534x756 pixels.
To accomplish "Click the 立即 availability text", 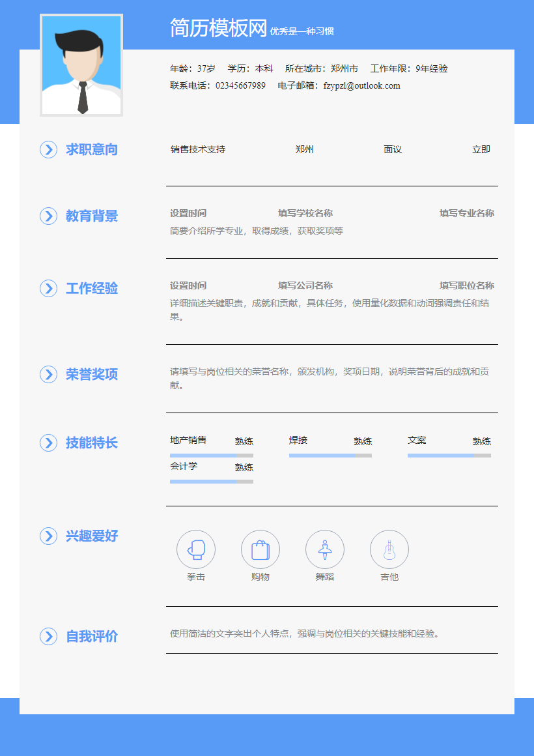I will (x=482, y=149).
